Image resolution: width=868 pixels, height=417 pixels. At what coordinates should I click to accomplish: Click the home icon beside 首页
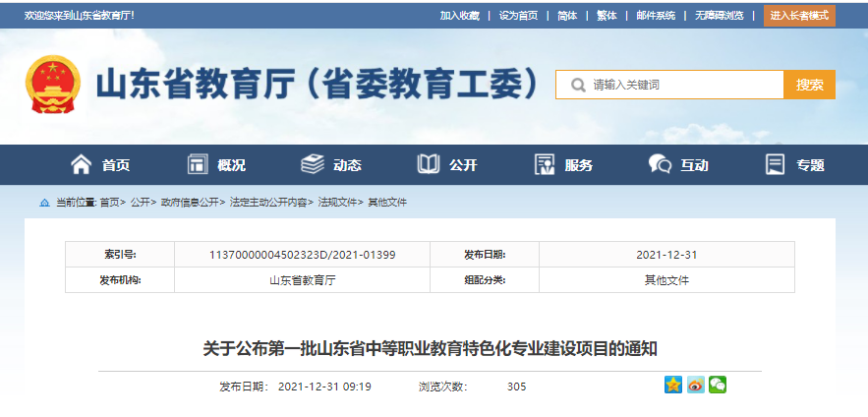(81, 164)
